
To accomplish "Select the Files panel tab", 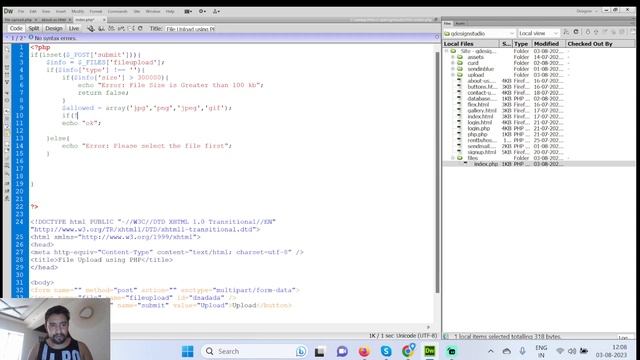I will coord(448,23).
